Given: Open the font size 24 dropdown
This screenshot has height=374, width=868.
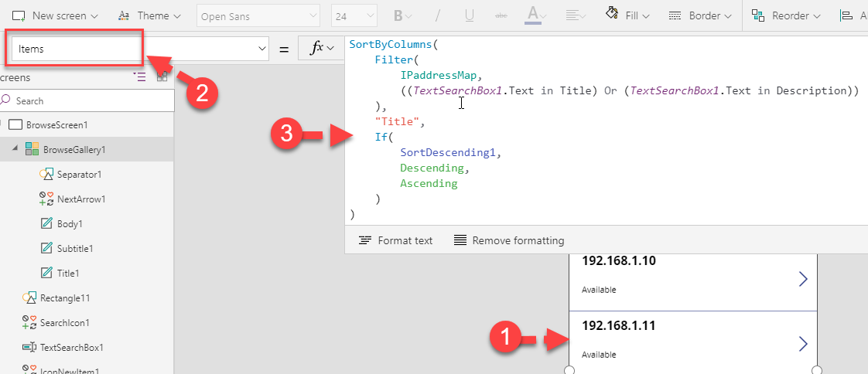Looking at the screenshot, I should click(354, 16).
